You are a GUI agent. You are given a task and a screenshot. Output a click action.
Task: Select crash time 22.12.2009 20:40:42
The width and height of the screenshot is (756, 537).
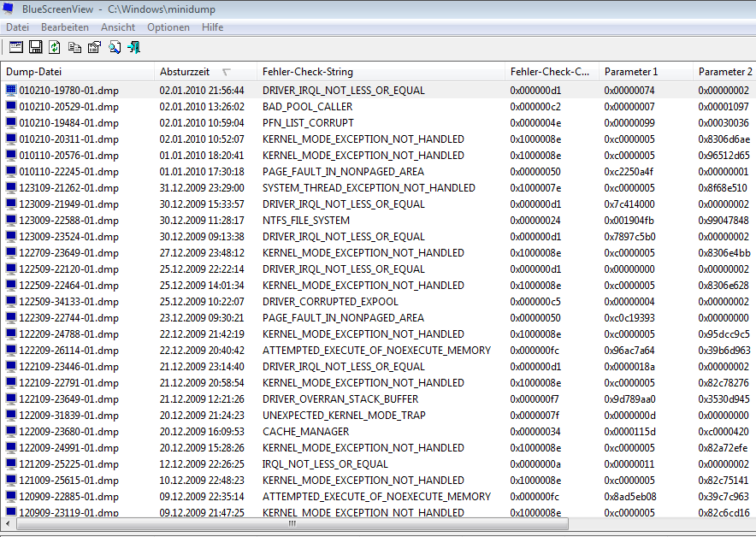pos(202,351)
